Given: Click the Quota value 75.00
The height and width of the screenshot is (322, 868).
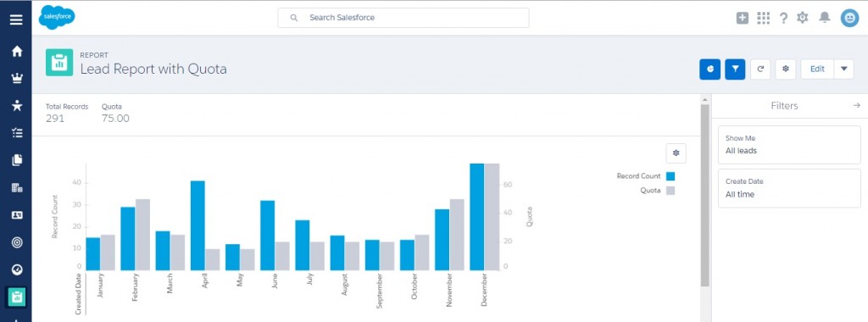Looking at the screenshot, I should 115,119.
